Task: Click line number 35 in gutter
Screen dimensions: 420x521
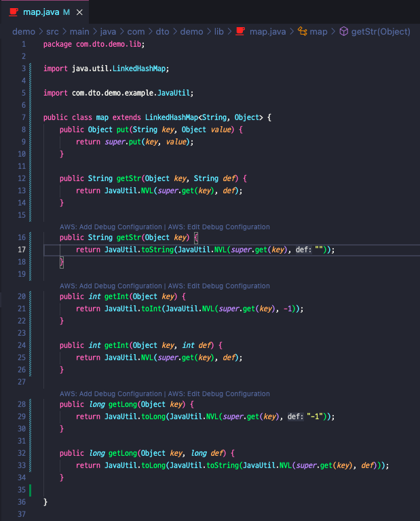Action: (x=22, y=489)
